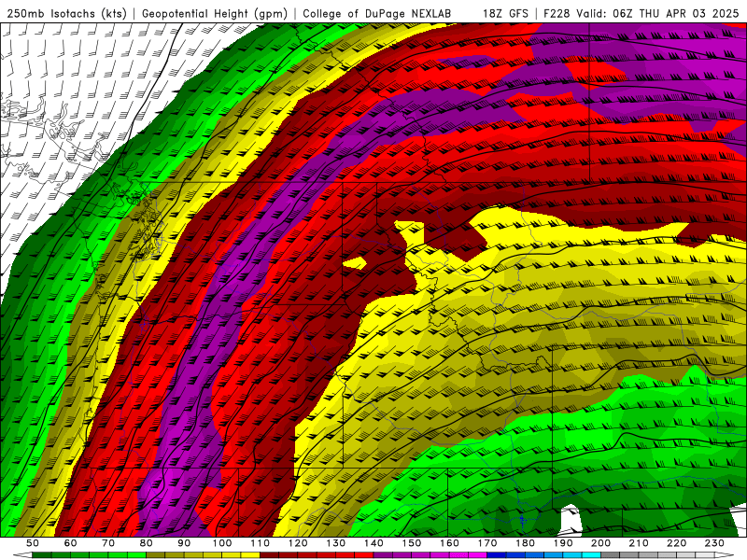Pick the dark gray swatch just after 200
This screenshot has height=560, width=747.
tap(611, 555)
